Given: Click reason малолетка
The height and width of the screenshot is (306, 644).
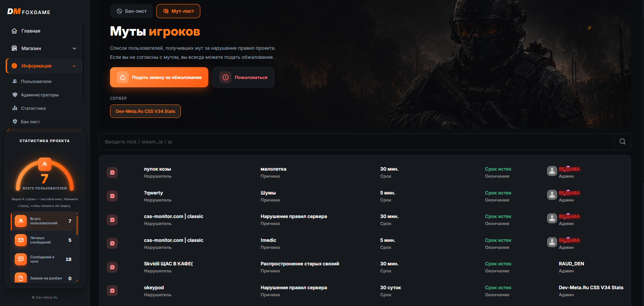Looking at the screenshot, I should pyautogui.click(x=273, y=169).
